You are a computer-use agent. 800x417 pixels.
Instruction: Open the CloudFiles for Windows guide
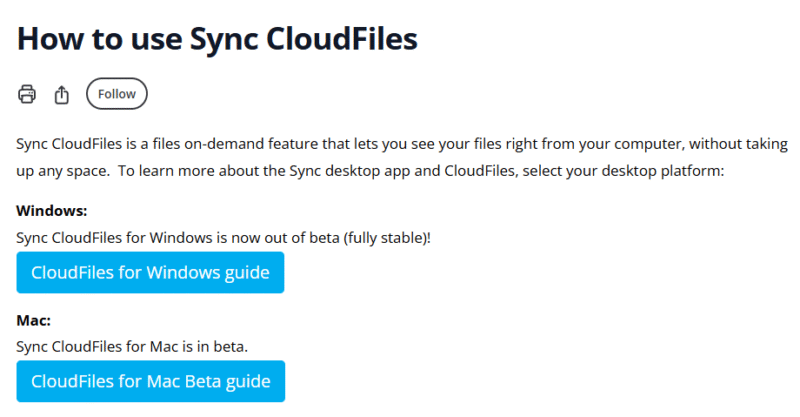150,273
